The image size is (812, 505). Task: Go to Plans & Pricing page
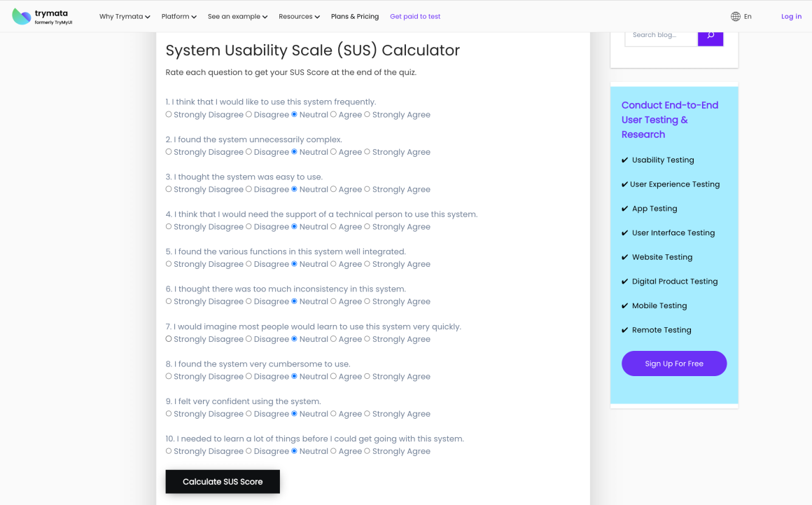point(354,17)
